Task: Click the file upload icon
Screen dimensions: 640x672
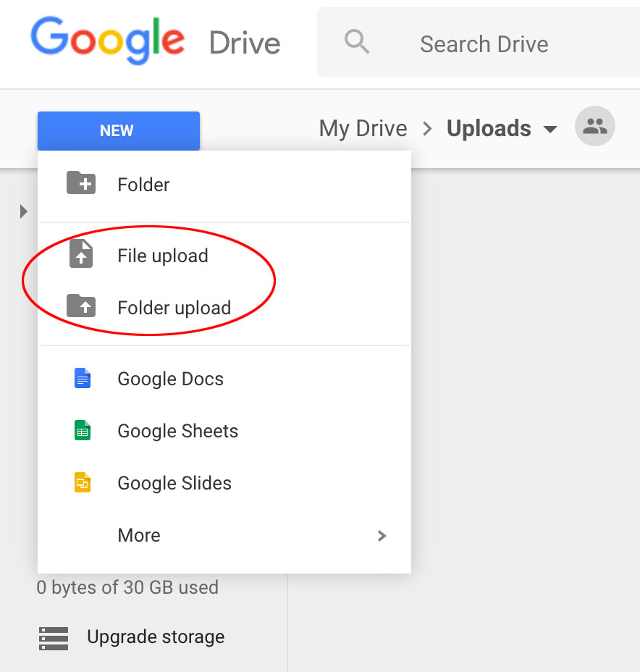Action: (x=81, y=255)
